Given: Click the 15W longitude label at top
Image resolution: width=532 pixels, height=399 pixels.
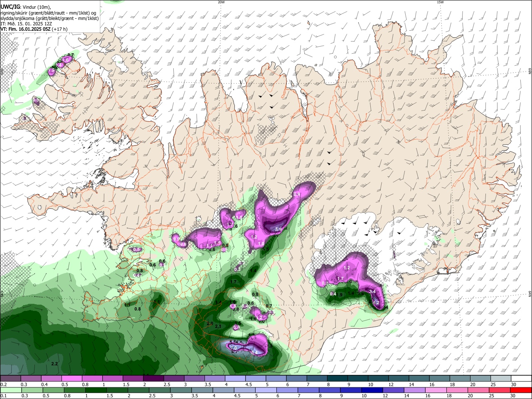Looking at the screenshot, I should (x=440, y=2).
